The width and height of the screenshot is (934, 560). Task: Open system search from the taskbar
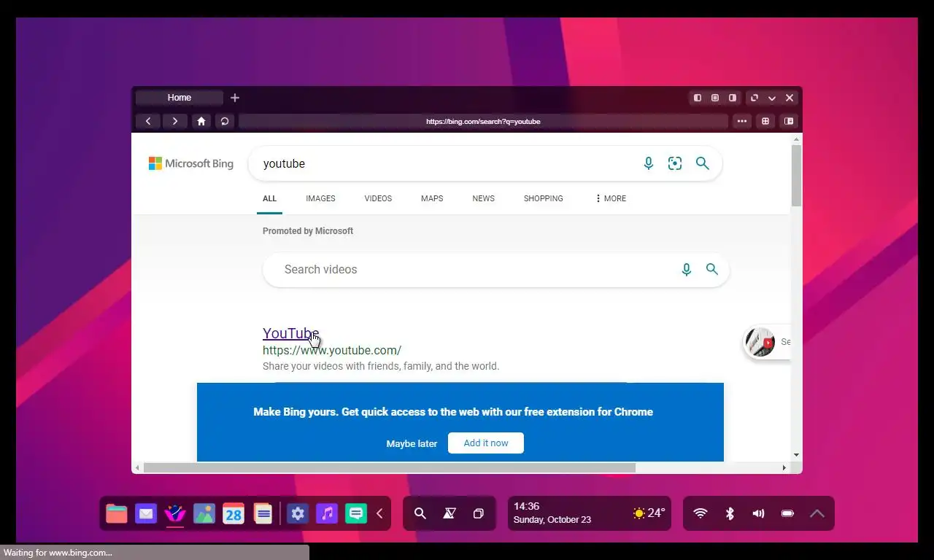[x=420, y=513]
